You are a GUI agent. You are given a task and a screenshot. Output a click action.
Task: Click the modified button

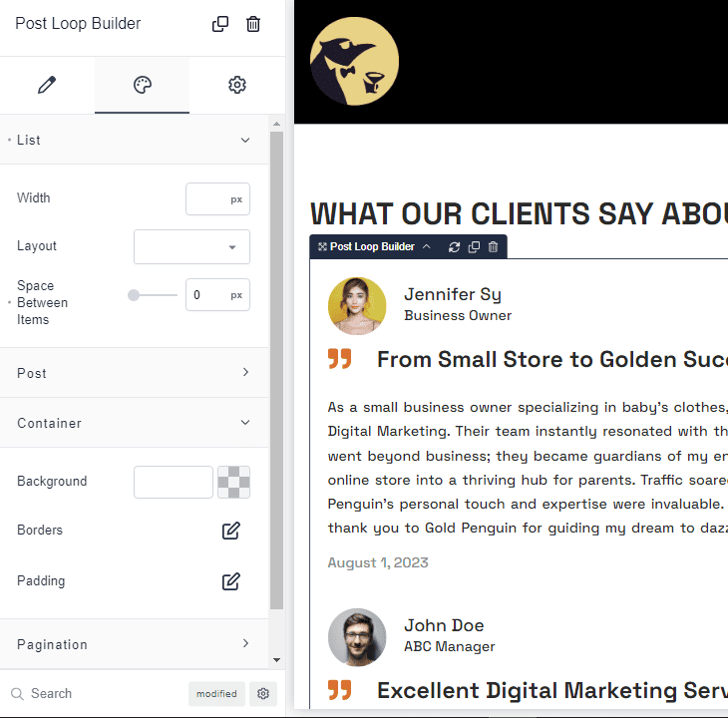pos(216,694)
